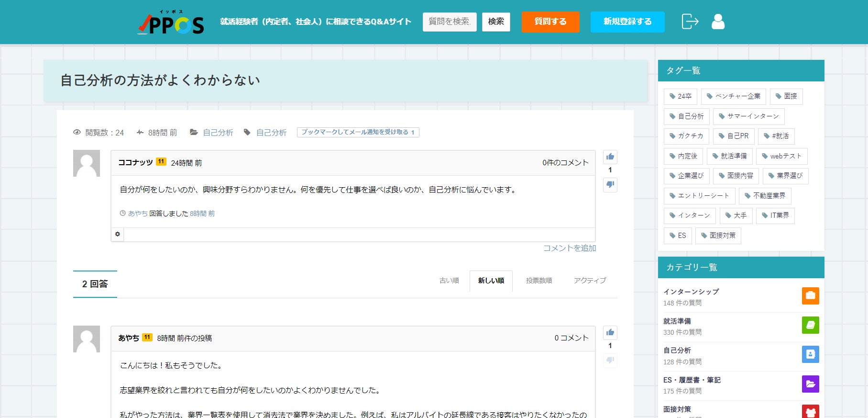
Task: Open the user profile icon
Action: (x=718, y=22)
